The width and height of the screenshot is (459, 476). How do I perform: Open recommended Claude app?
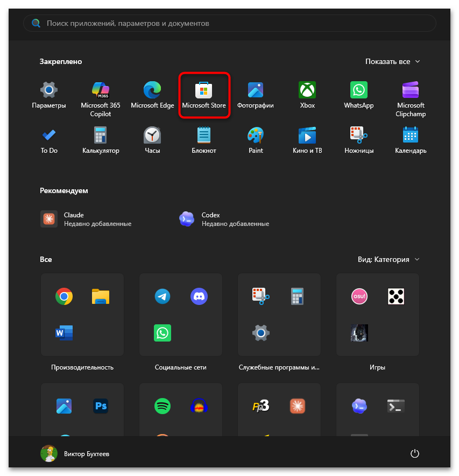86,219
